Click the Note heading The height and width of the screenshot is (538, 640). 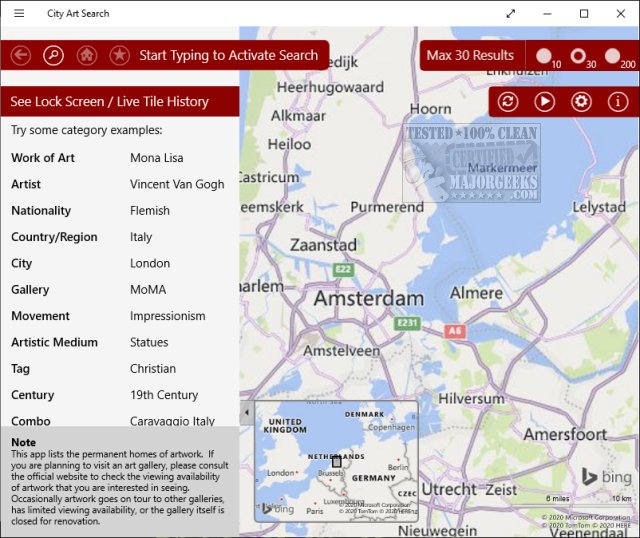point(23,442)
